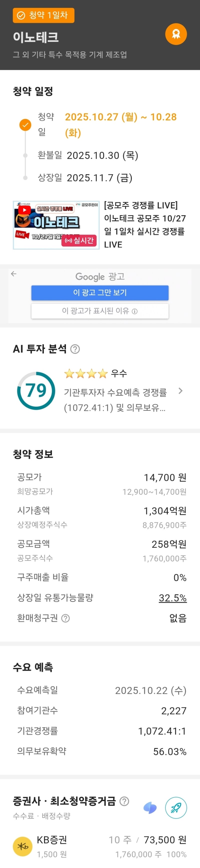The width and height of the screenshot is (200, 868).
Task: Open help next to 증권사 최소청약증거금
Action: pyautogui.click(x=124, y=801)
